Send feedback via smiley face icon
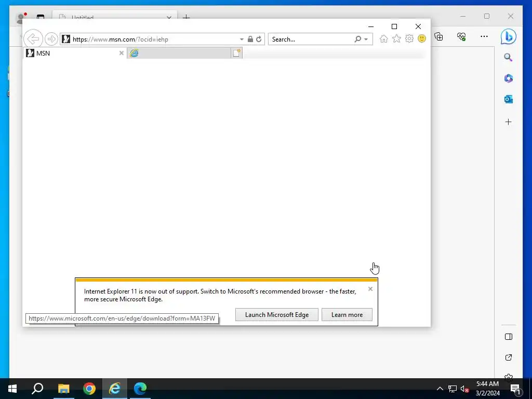Image resolution: width=532 pixels, height=399 pixels. click(x=422, y=38)
